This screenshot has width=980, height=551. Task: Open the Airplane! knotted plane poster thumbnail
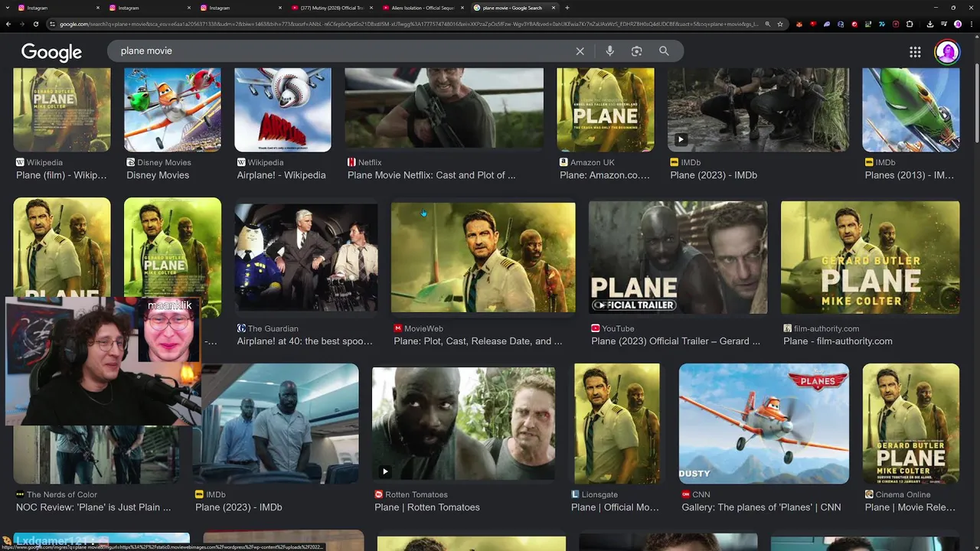point(283,109)
